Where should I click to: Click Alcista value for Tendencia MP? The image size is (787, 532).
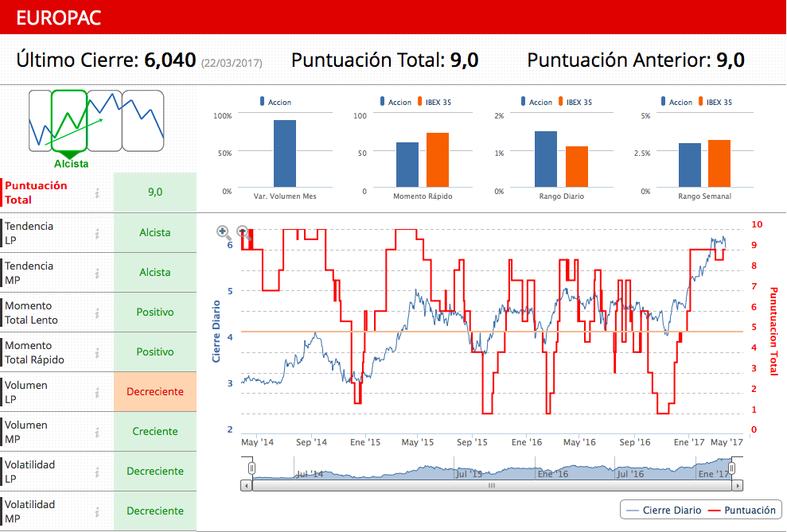[x=155, y=272]
